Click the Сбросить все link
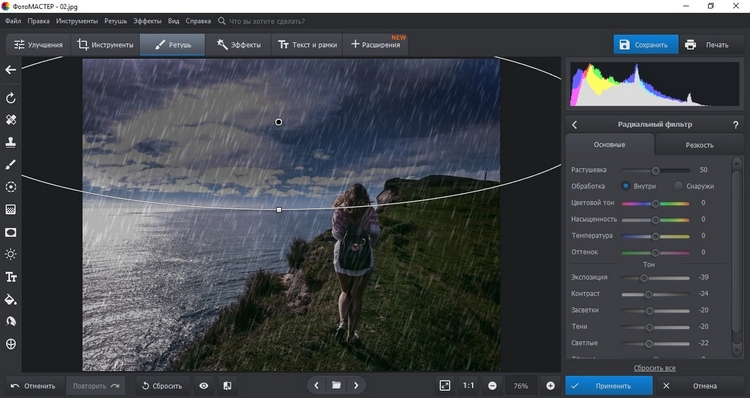The image size is (750, 398). pyautogui.click(x=654, y=368)
